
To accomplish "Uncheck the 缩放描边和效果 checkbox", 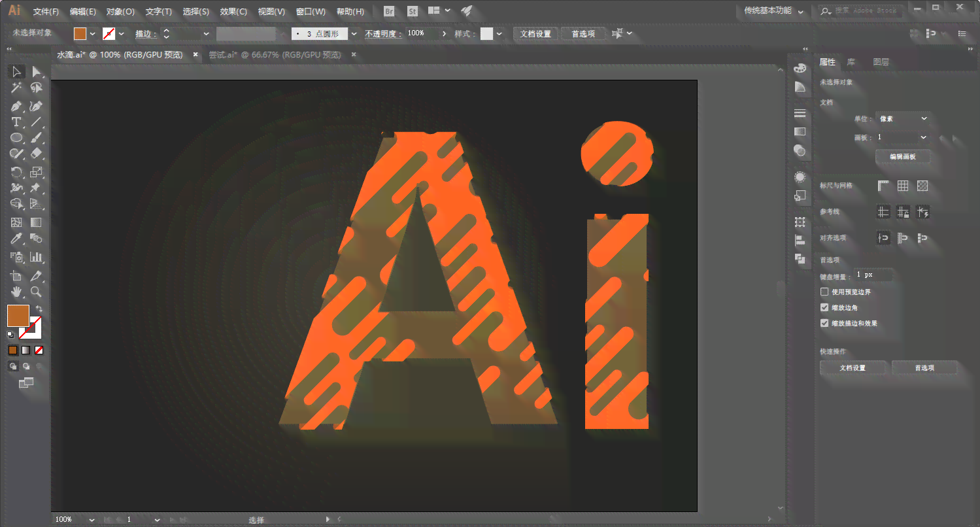I will [x=824, y=323].
